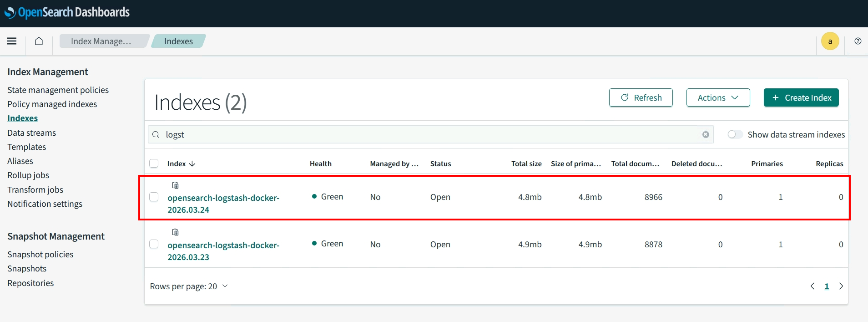Click the 8966 total documents value
This screenshot has width=868, height=322.
click(653, 197)
